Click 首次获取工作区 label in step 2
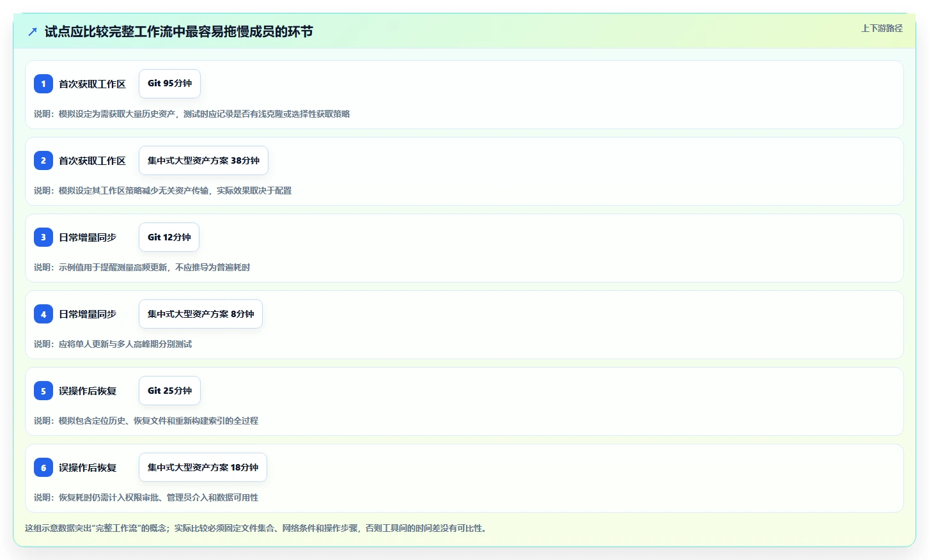 92,160
